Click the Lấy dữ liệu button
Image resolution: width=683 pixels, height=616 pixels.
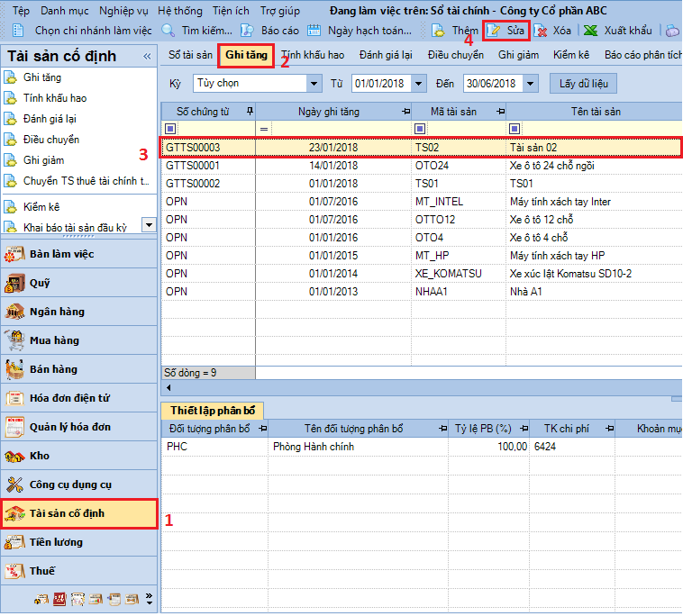tap(584, 83)
